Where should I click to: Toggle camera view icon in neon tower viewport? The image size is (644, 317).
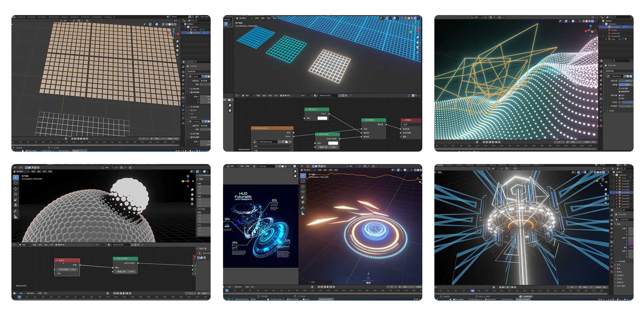click(606, 198)
